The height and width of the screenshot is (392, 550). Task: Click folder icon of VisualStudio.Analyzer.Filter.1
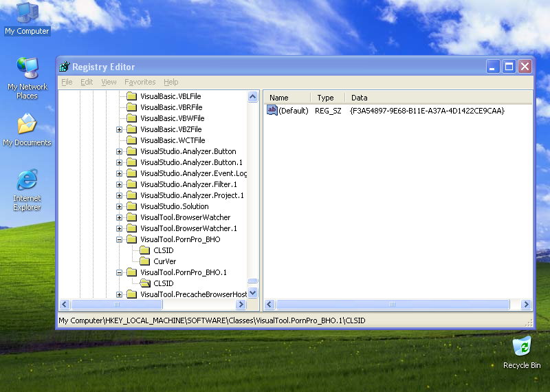pos(131,184)
